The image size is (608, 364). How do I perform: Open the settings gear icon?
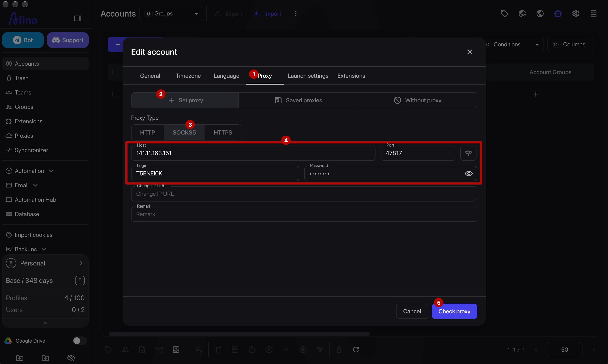click(576, 14)
